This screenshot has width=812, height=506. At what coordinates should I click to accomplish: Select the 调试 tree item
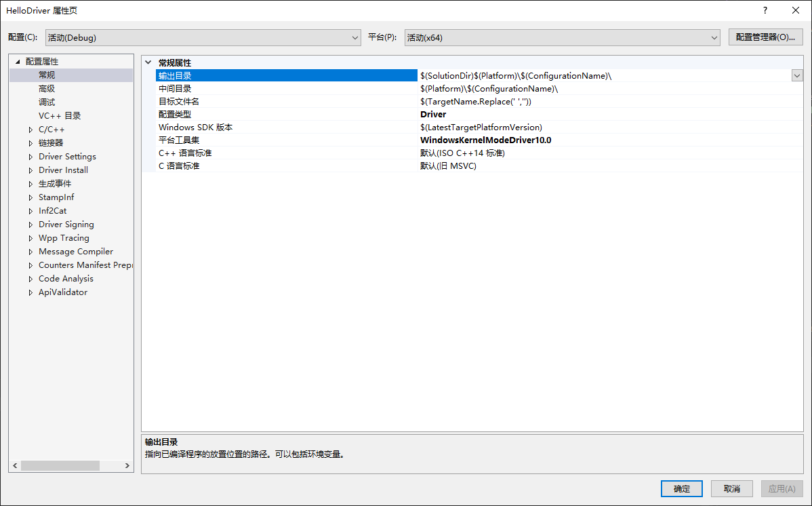pos(47,102)
